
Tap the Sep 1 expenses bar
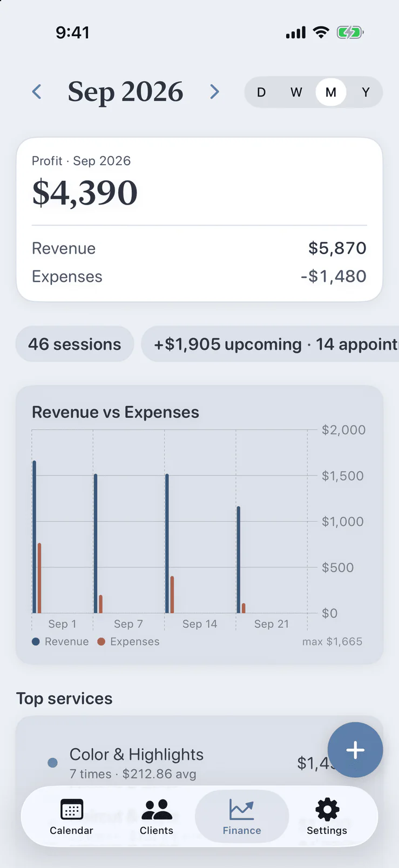pos(39,578)
